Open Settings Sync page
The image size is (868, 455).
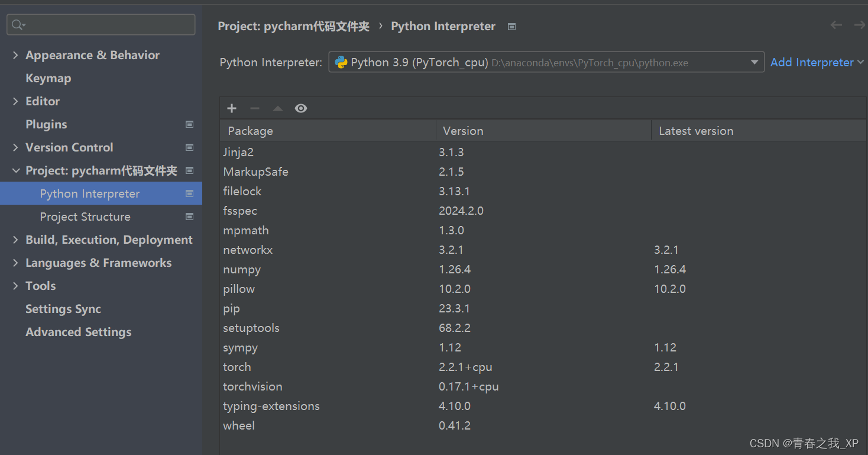63,309
